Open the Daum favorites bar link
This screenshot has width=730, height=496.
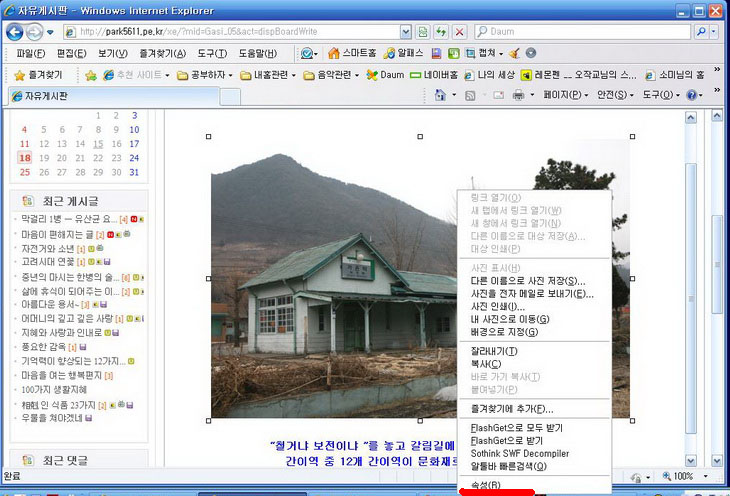click(385, 75)
